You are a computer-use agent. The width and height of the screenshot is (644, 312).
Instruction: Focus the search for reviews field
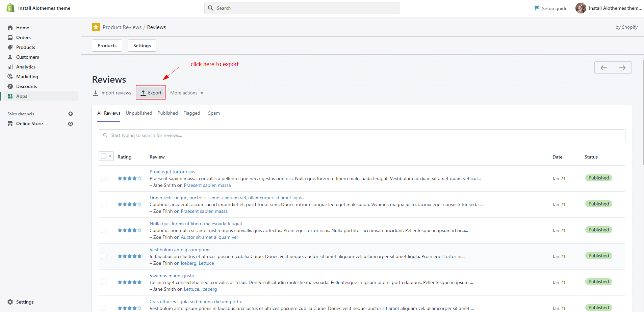pyautogui.click(x=362, y=135)
